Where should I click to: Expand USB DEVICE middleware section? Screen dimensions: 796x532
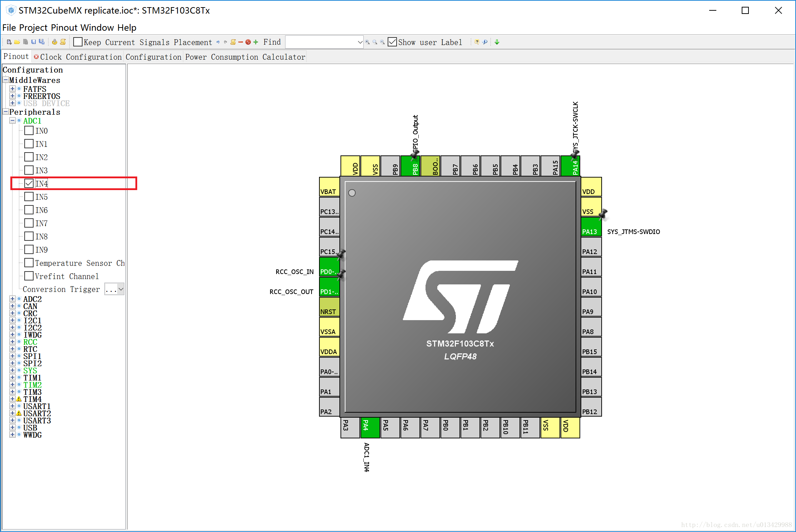13,104
